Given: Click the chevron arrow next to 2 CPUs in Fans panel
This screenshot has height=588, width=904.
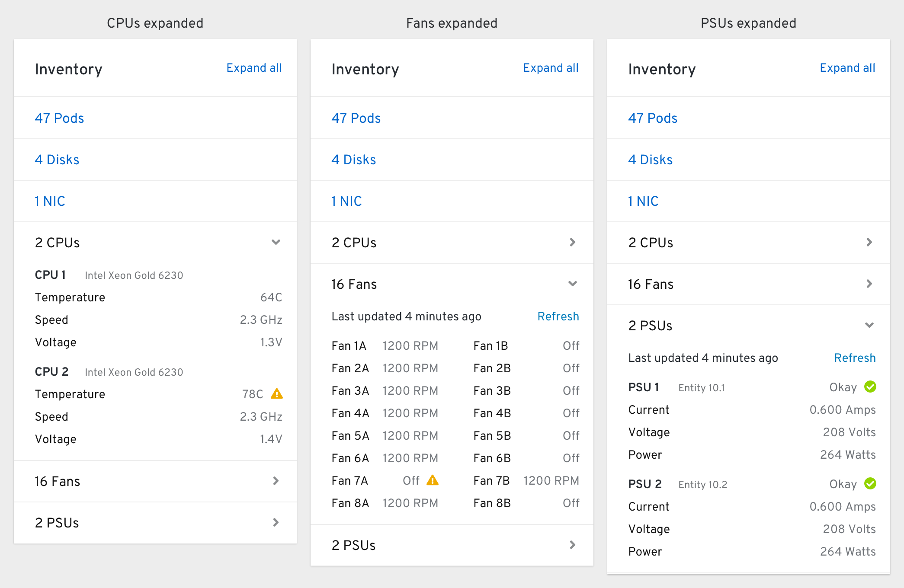Looking at the screenshot, I should 573,243.
